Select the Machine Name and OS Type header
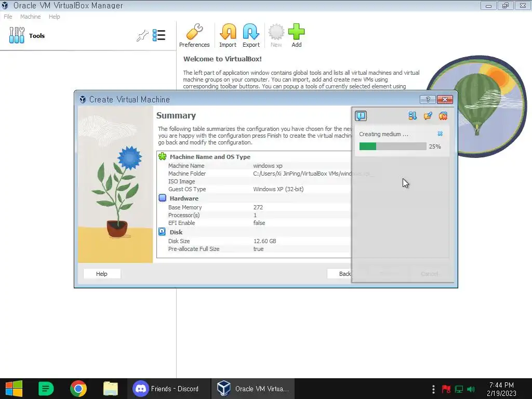 [x=210, y=157]
